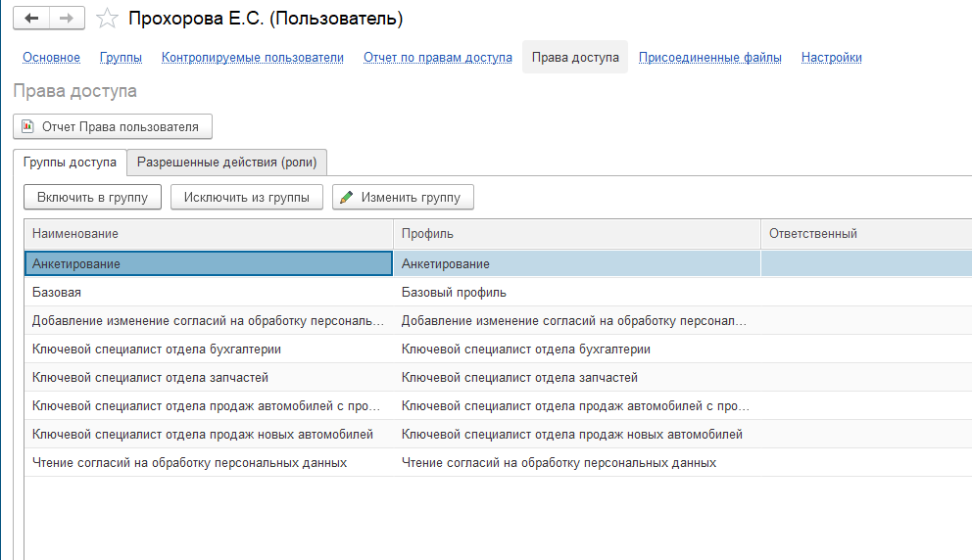
Task: Open Присоединенные файлы link
Action: coord(709,57)
